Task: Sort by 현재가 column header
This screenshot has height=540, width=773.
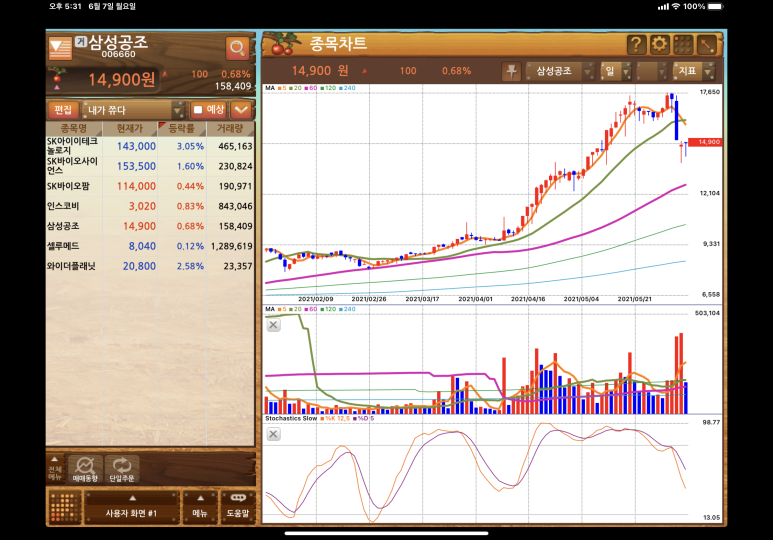Action: (x=130, y=129)
